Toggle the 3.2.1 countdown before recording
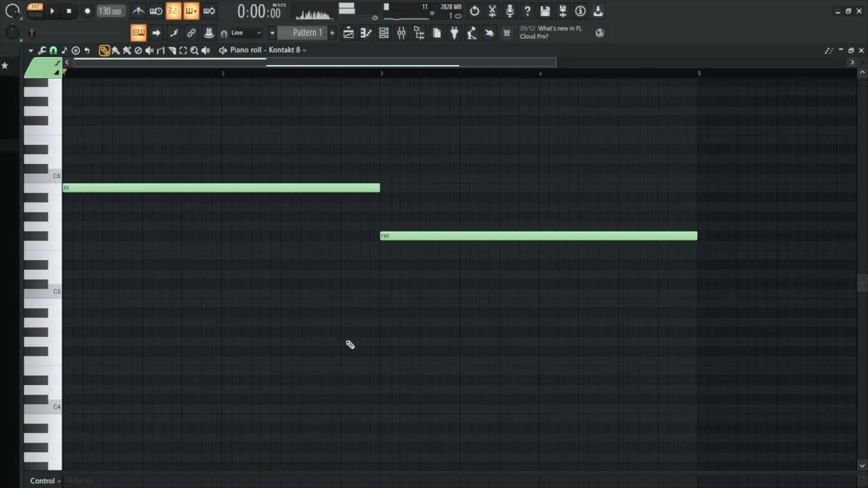The image size is (868, 488). click(174, 11)
